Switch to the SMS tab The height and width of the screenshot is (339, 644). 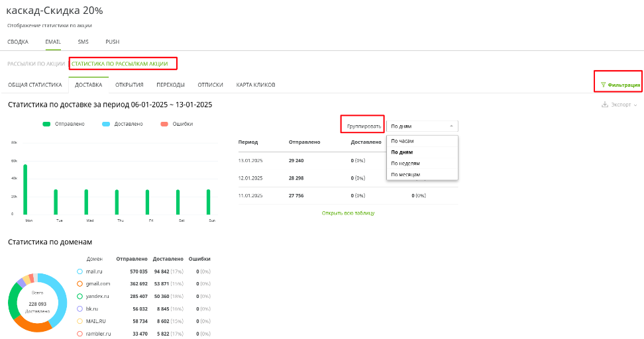click(x=83, y=42)
